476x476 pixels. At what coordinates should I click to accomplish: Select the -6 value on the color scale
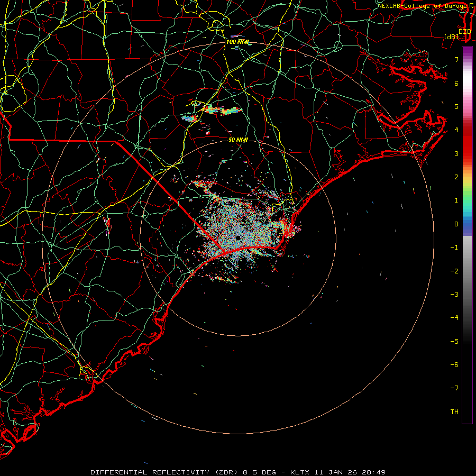coord(454,365)
